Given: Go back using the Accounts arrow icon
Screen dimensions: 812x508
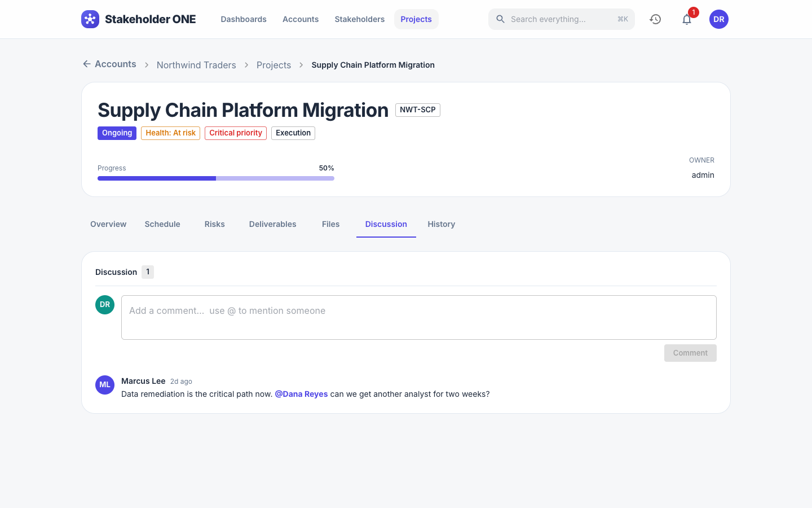Looking at the screenshot, I should (87, 64).
